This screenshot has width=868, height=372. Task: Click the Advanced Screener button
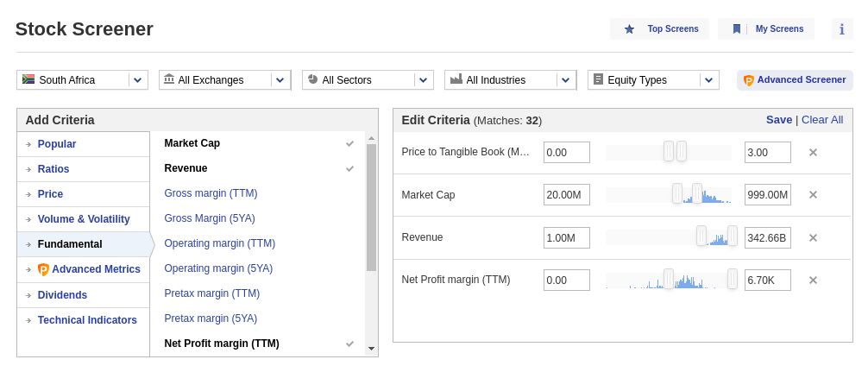[x=795, y=80]
